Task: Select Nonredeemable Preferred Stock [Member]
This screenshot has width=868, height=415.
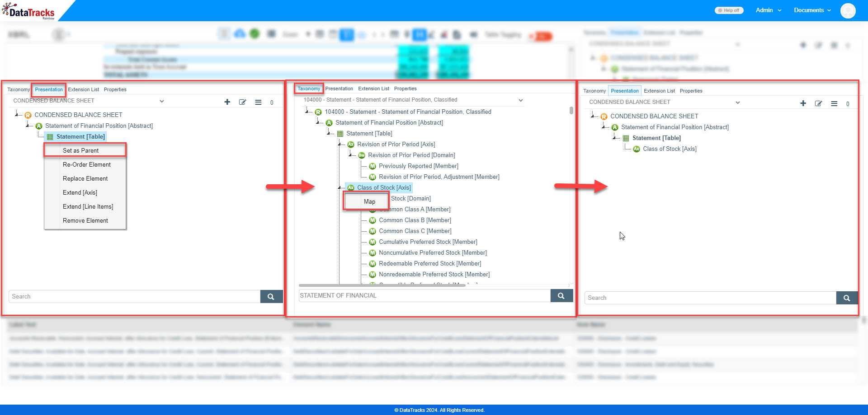Action: coord(434,275)
